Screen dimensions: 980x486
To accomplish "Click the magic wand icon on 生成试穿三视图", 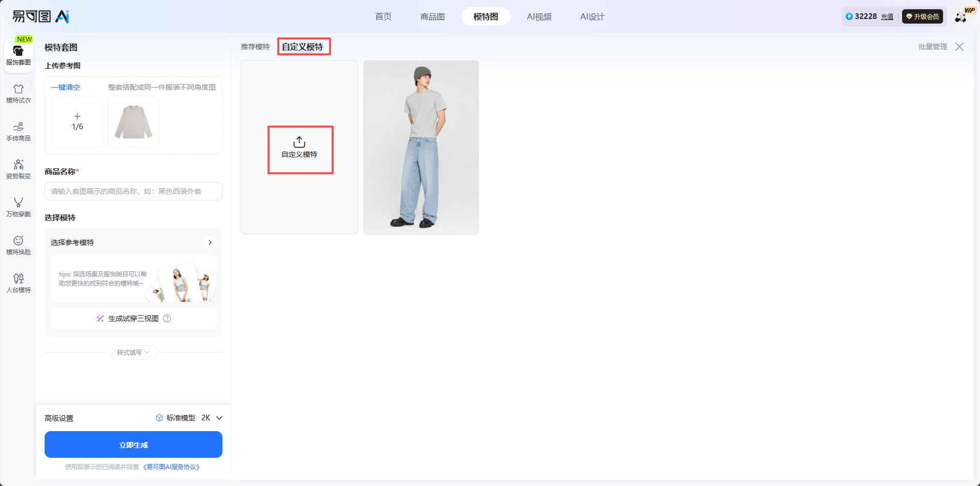I will coord(100,318).
